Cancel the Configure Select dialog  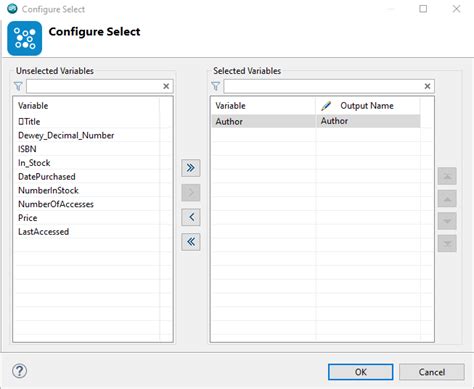[432, 372]
